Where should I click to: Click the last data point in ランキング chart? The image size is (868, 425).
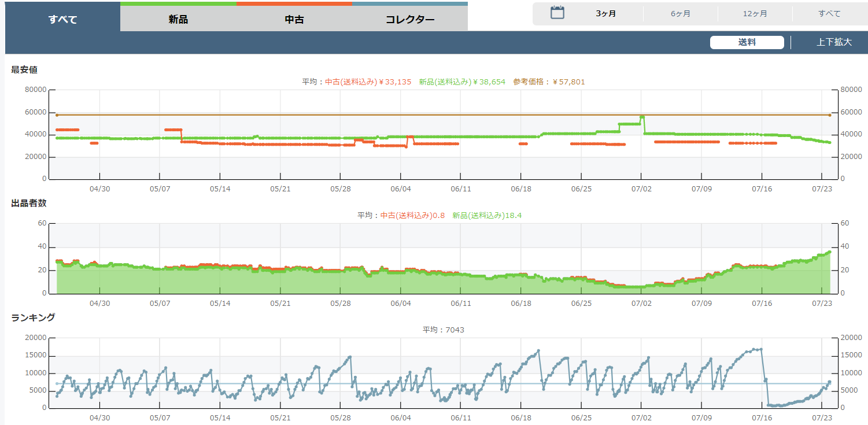[829, 382]
